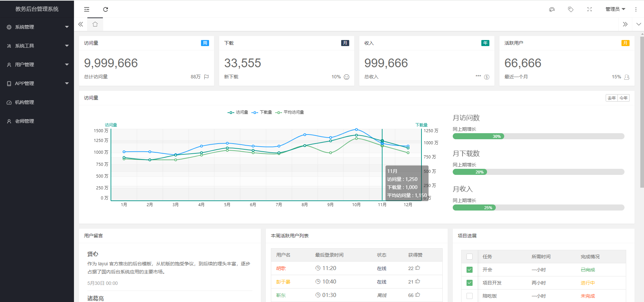The height and width of the screenshot is (302, 644).
Task: Toggle 访问量 series in chart legend
Action: click(x=238, y=112)
